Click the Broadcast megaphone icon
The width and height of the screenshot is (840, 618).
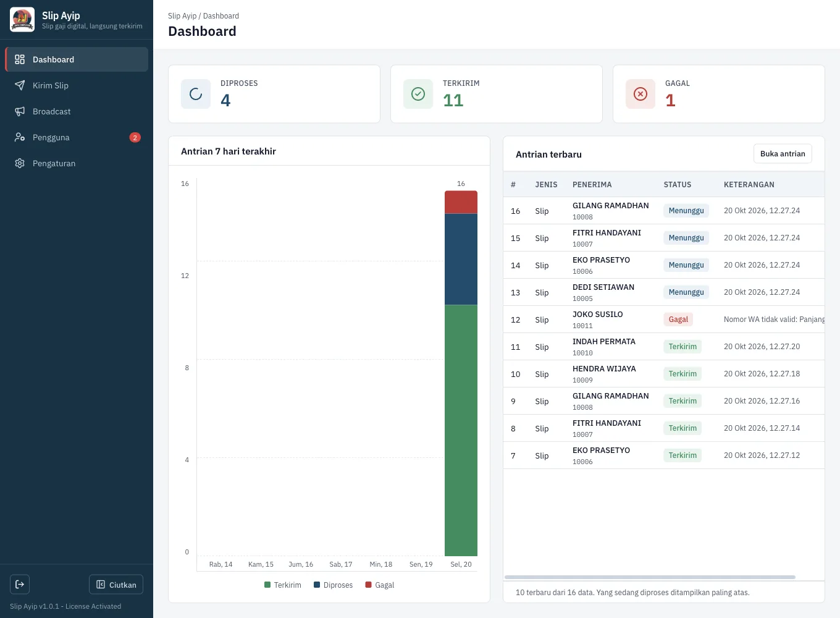tap(20, 111)
